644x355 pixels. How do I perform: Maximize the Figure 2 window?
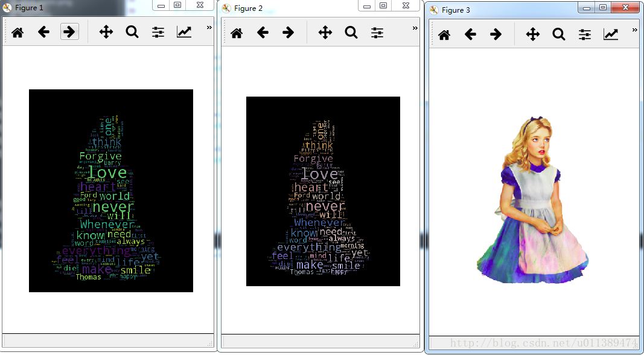tap(383, 6)
